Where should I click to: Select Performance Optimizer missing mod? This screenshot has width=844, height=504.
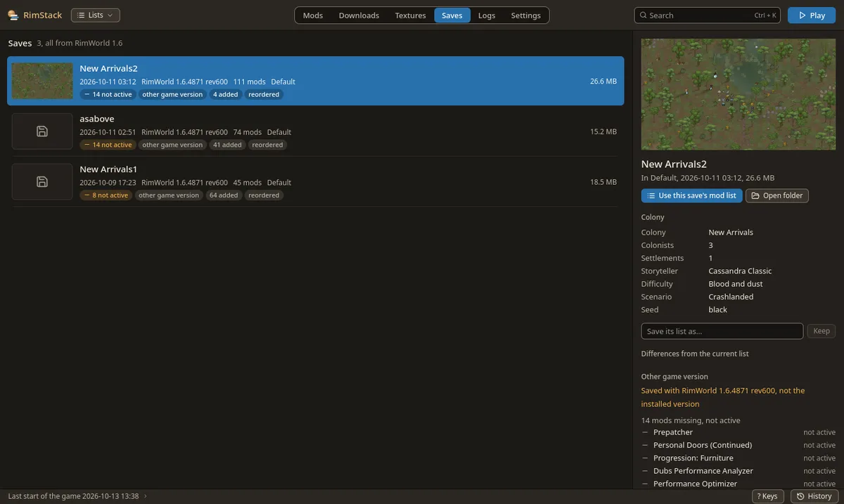click(x=738, y=484)
